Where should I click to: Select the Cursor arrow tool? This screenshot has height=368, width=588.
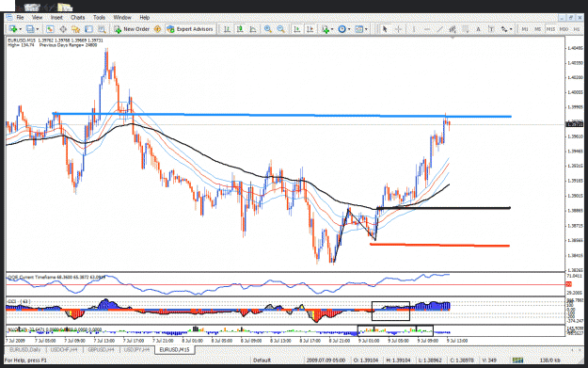[385, 29]
